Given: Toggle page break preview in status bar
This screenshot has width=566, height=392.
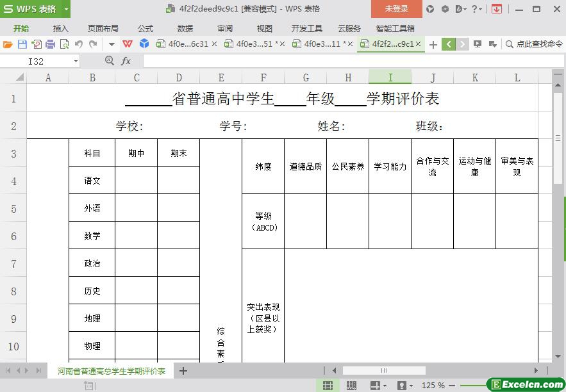Looking at the screenshot, I should [351, 386].
